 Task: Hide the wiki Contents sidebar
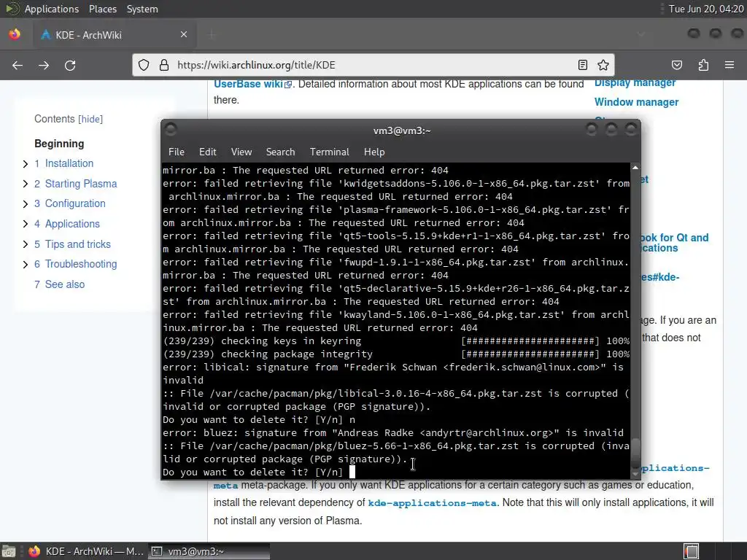click(x=90, y=119)
